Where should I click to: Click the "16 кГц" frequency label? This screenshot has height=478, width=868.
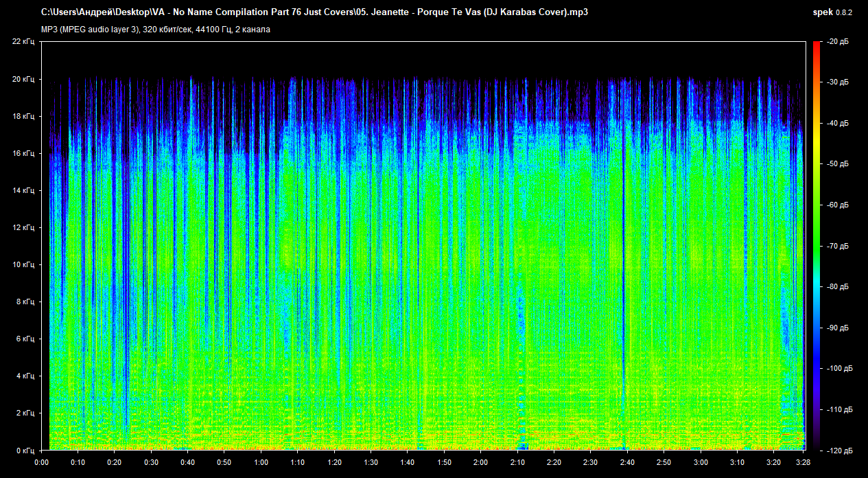coord(24,153)
